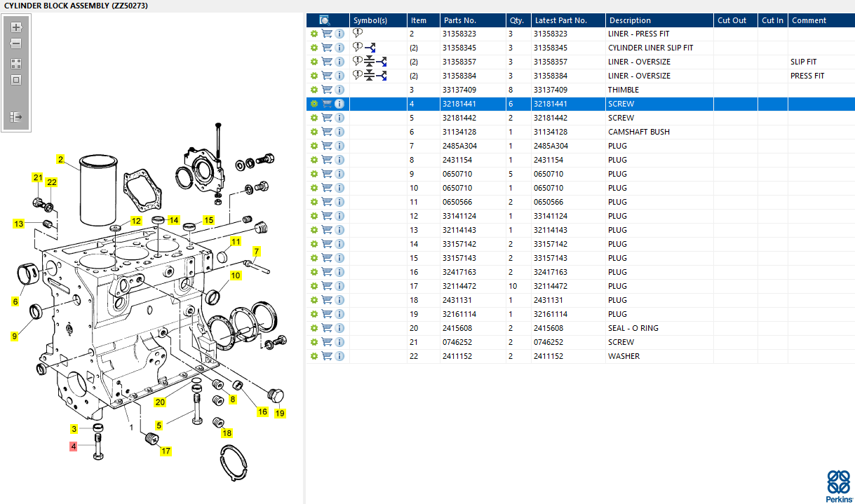Click the Cut In column header
The height and width of the screenshot is (504, 855).
[x=773, y=20]
